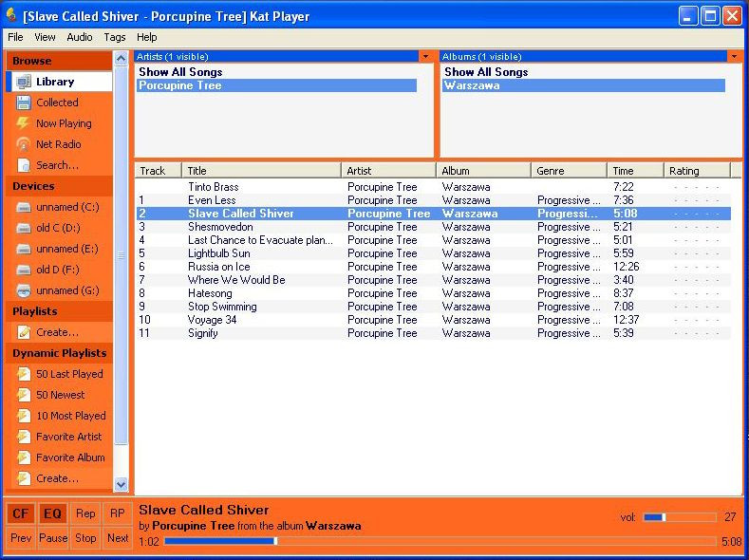This screenshot has height=560, width=749.
Task: Sort by the Album column header
Action: [x=483, y=171]
